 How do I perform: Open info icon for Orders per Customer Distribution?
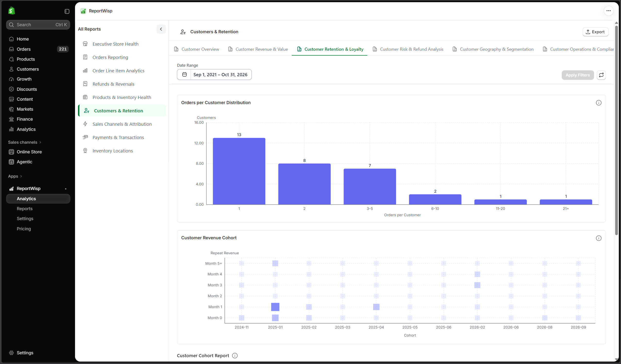(x=598, y=103)
